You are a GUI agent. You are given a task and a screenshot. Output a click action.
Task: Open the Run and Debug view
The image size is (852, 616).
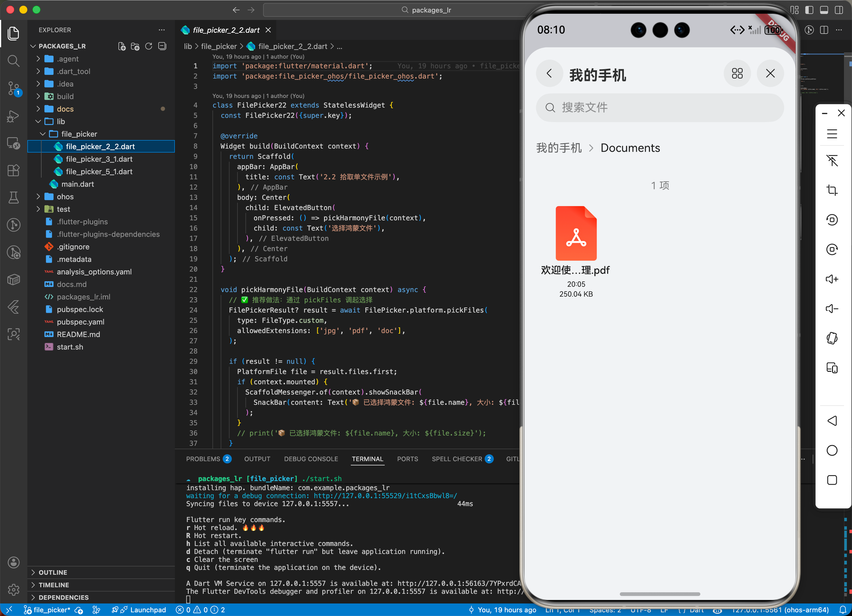click(x=13, y=116)
